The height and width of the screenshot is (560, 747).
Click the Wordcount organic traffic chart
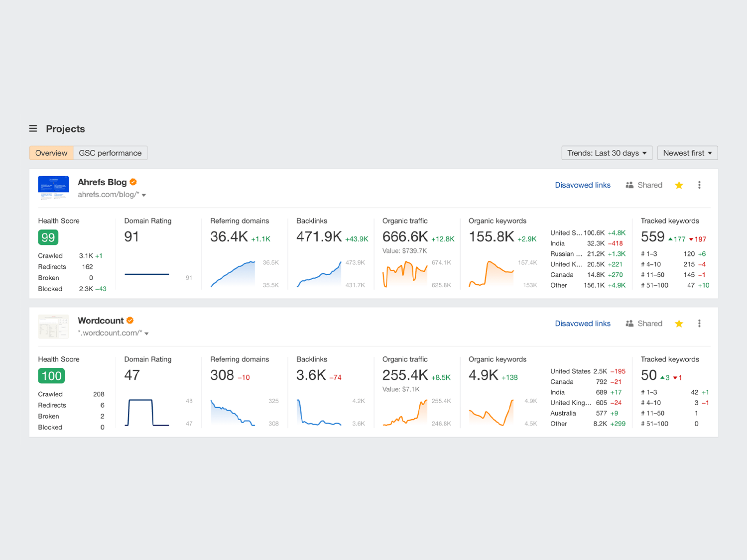point(405,412)
